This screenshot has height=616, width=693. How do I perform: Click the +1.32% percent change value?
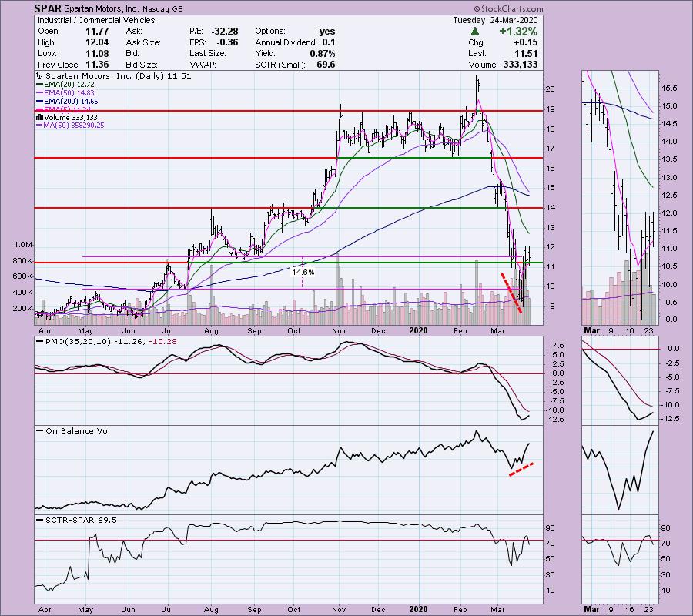tap(518, 32)
